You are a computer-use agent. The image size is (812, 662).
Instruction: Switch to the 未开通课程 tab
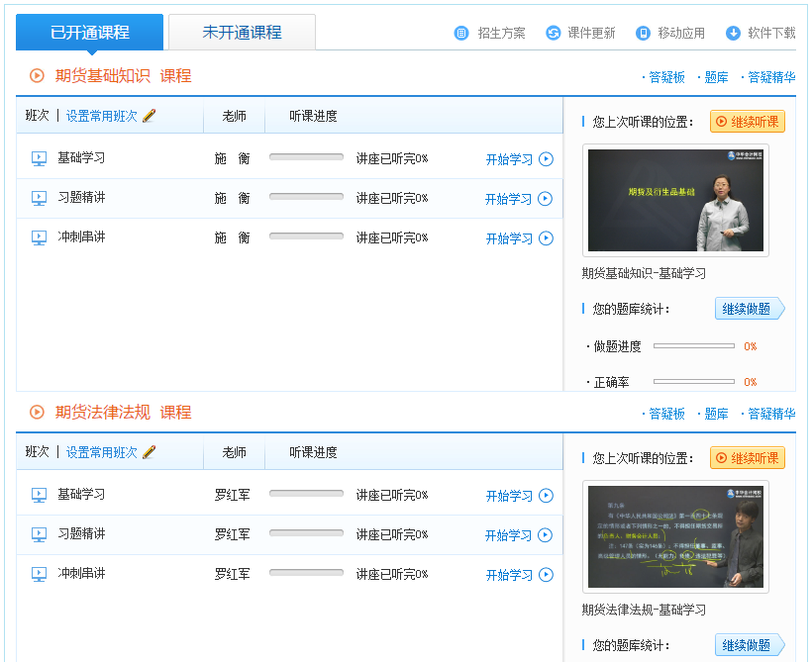coord(243,31)
